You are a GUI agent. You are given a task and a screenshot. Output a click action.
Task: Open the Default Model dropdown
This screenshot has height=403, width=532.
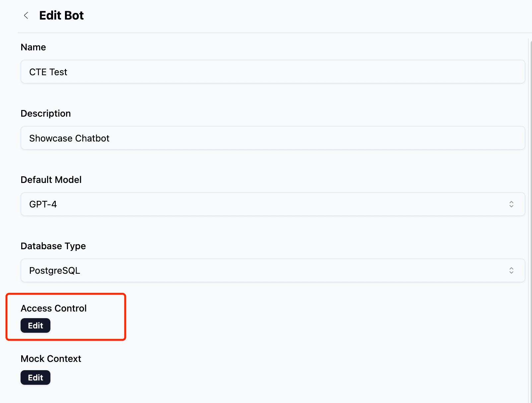pos(272,204)
